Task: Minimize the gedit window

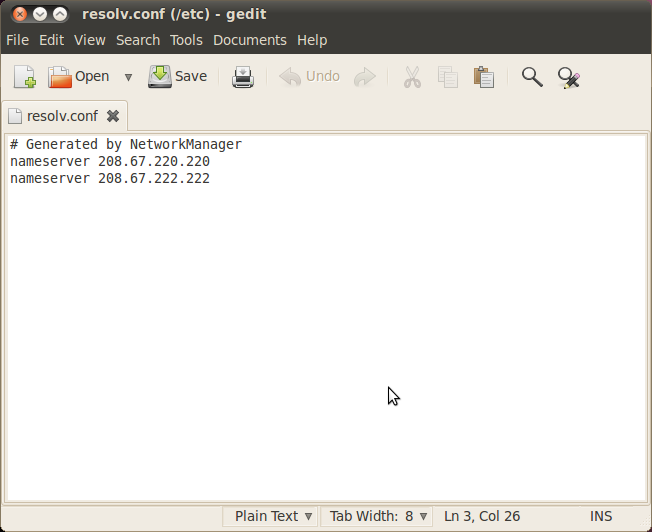Action: click(x=40, y=15)
